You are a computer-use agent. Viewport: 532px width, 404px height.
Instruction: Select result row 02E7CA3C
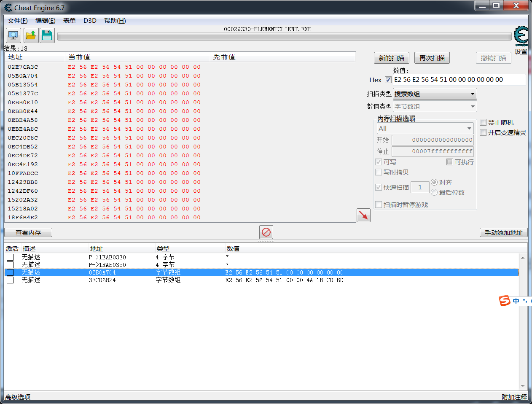tap(180, 67)
